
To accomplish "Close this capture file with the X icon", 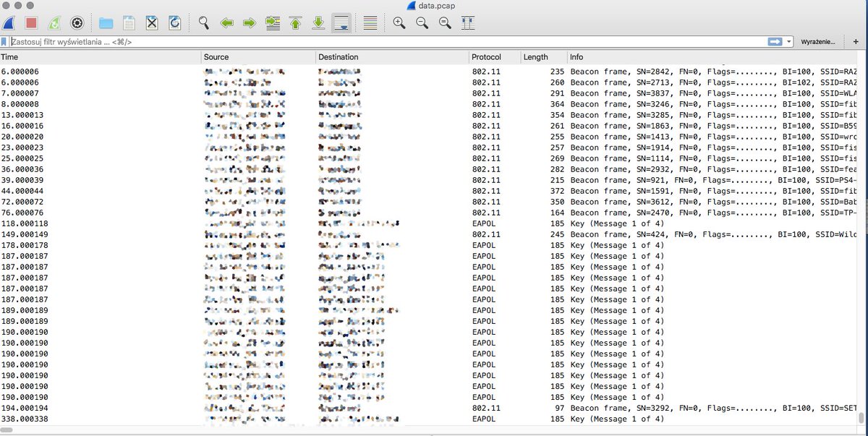I will pos(152,23).
